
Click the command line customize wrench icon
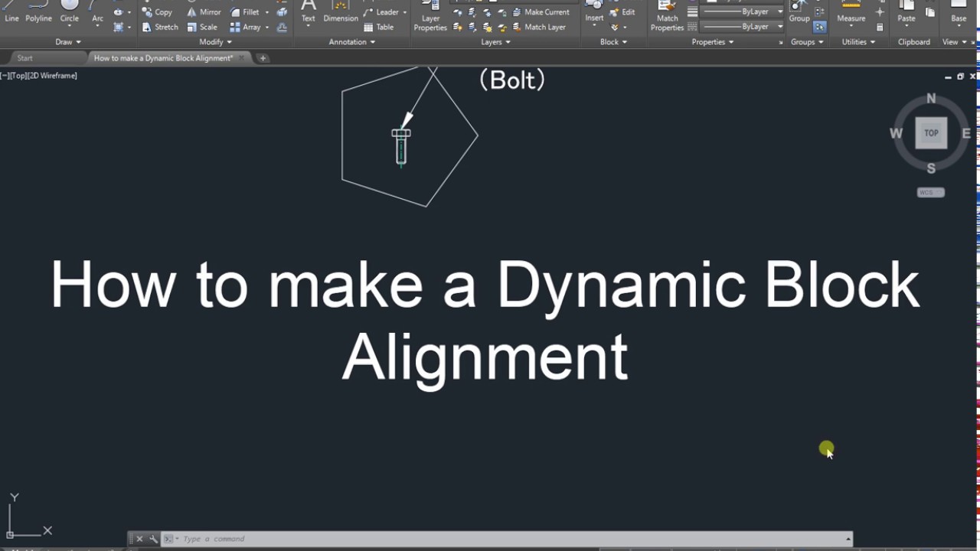tap(153, 539)
